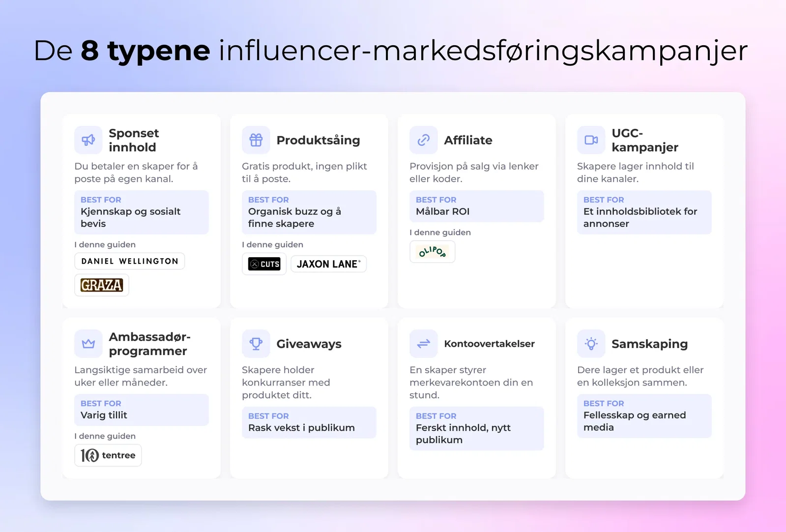Click the Affiliate card heading

tap(468, 140)
